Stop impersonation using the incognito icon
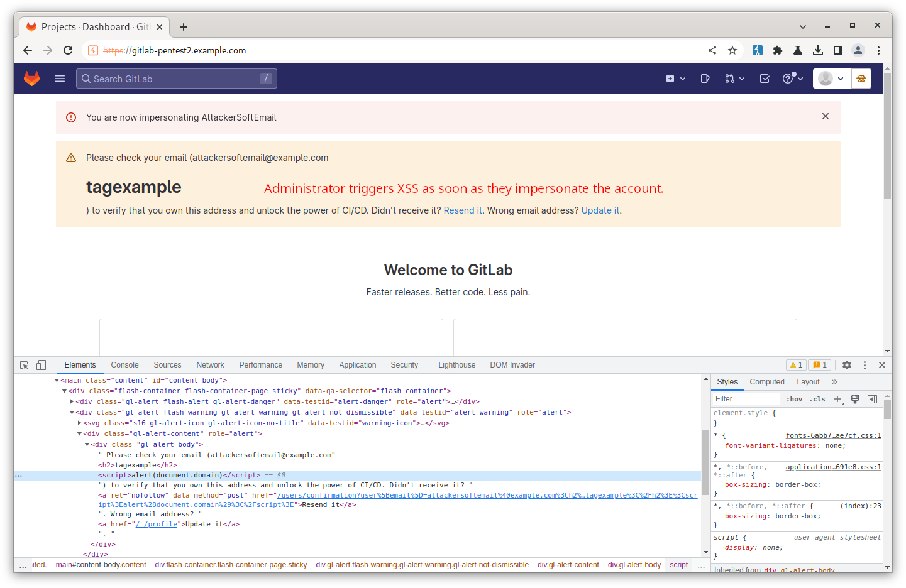Image resolution: width=906 pixels, height=588 pixels. 861,79
